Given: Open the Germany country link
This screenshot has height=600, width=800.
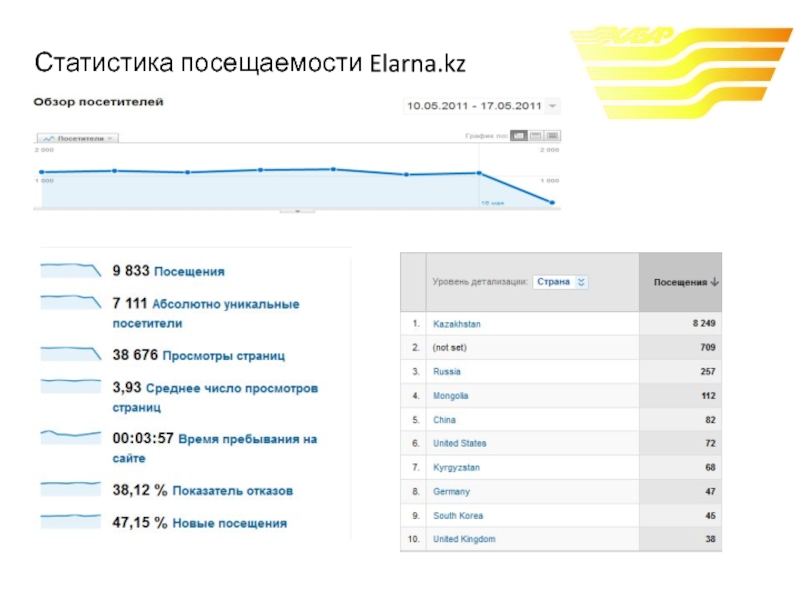Looking at the screenshot, I should click(x=451, y=492).
